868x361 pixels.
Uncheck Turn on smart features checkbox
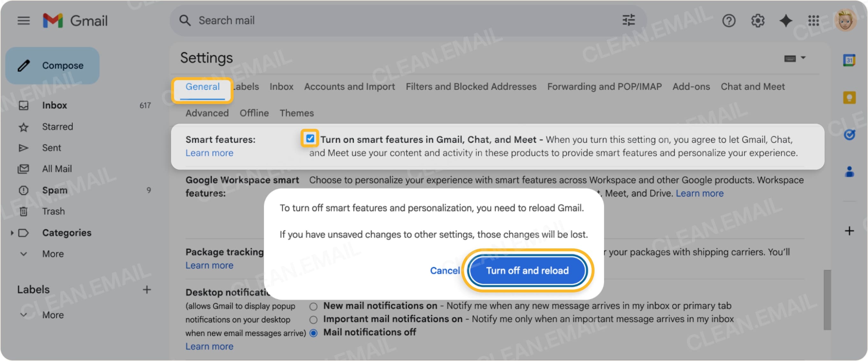tap(310, 138)
